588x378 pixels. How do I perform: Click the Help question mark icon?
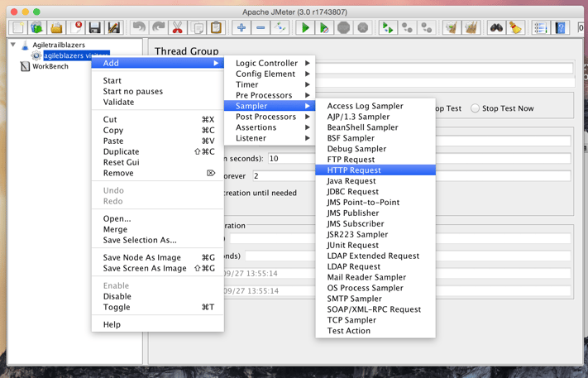tap(560, 28)
